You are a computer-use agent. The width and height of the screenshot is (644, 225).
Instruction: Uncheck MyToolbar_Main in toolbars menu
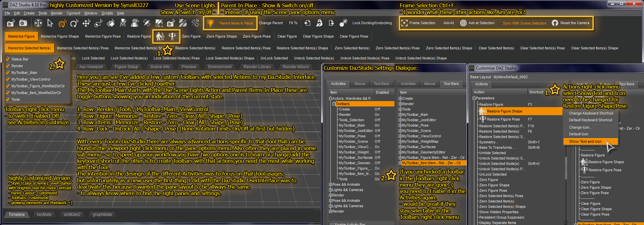coord(8,73)
